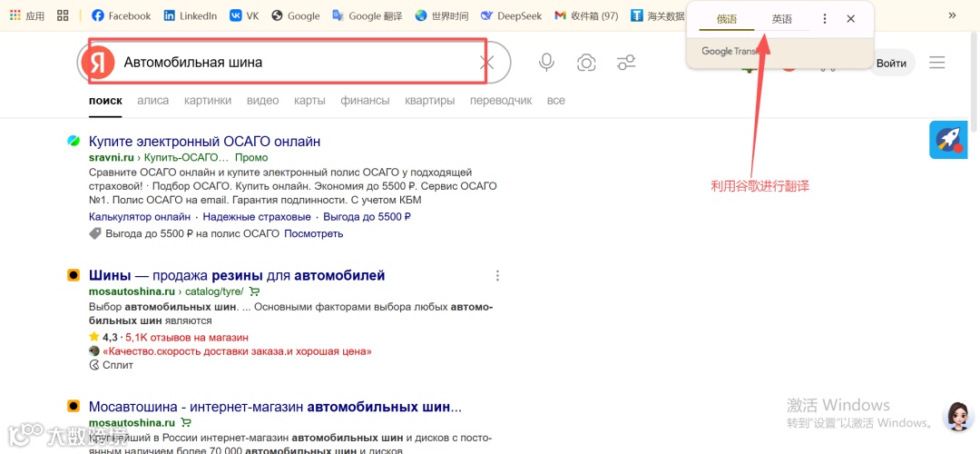Close the Google Translate popup
980x454 pixels.
(850, 19)
